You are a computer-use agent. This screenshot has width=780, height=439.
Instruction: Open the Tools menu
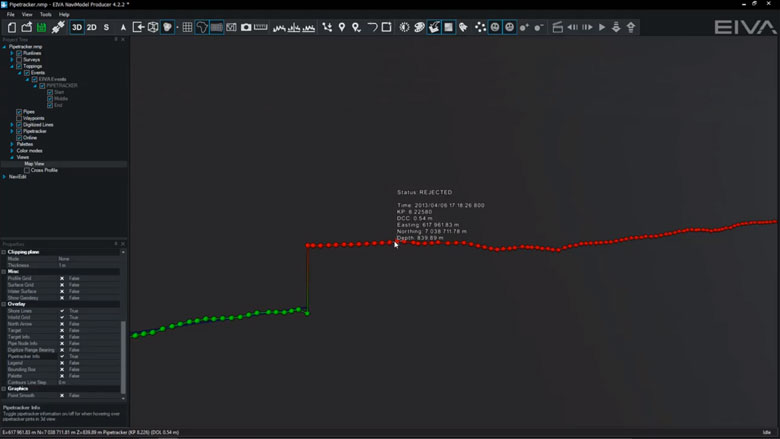pos(46,15)
